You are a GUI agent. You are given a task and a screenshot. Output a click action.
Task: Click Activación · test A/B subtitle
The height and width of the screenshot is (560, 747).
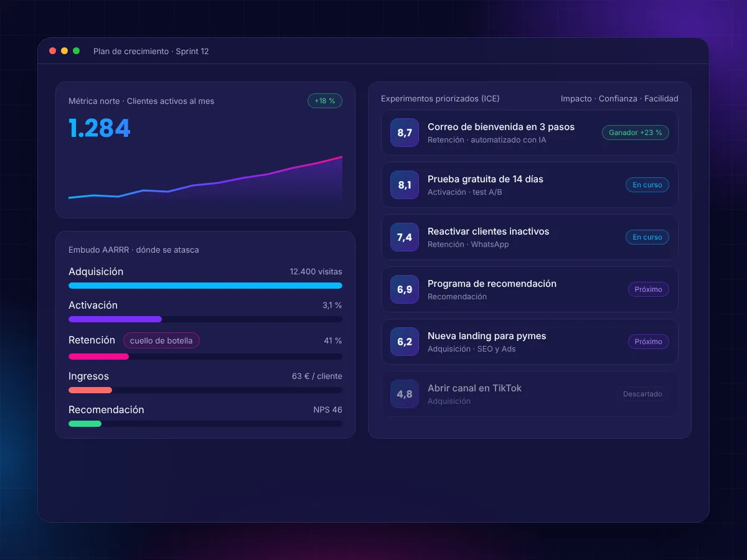click(x=465, y=192)
